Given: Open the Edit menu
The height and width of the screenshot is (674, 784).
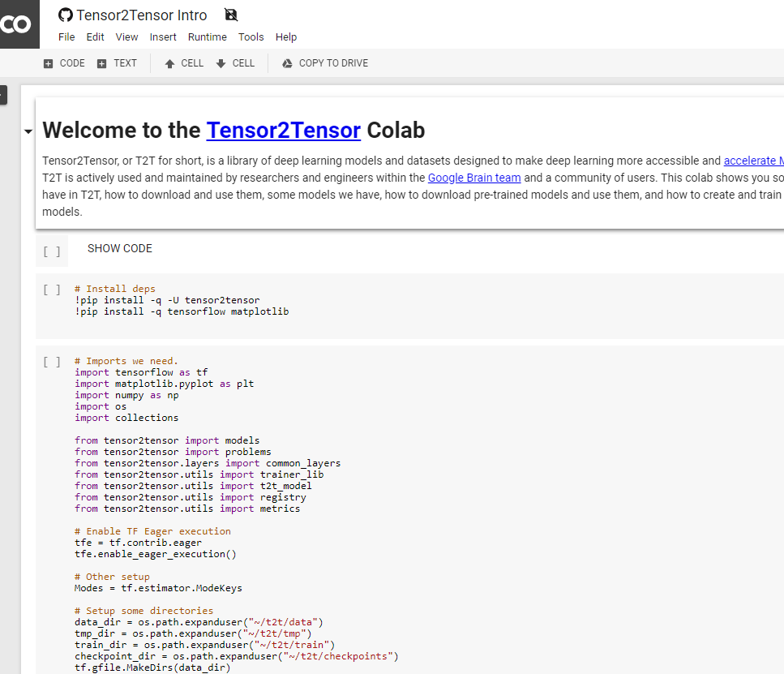Looking at the screenshot, I should (95, 37).
